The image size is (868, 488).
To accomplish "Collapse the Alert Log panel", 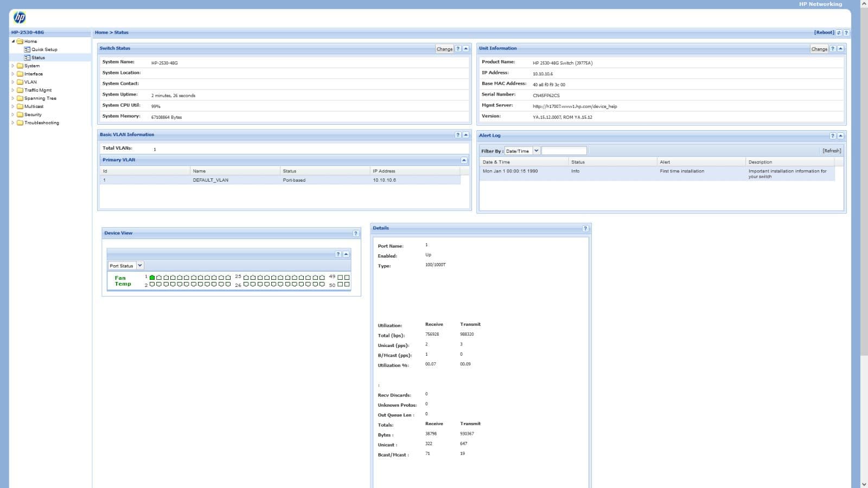I will [x=840, y=136].
